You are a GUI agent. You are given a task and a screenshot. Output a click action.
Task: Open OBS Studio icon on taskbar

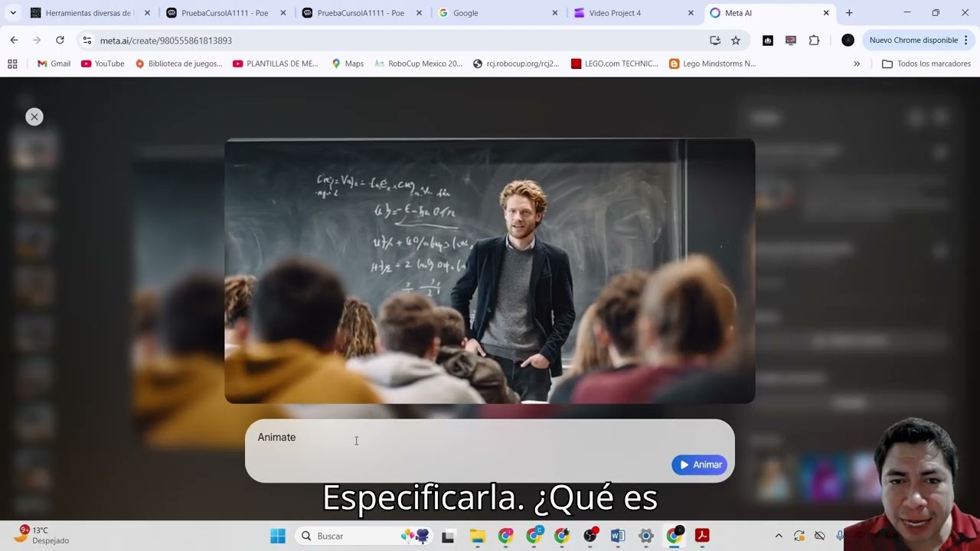[590, 536]
